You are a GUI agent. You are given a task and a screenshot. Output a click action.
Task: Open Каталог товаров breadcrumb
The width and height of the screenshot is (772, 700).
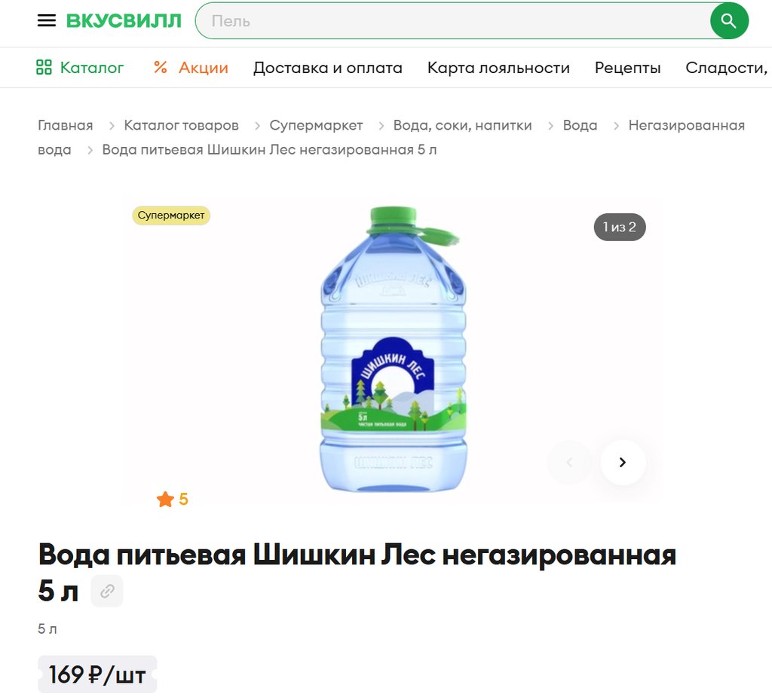181,125
